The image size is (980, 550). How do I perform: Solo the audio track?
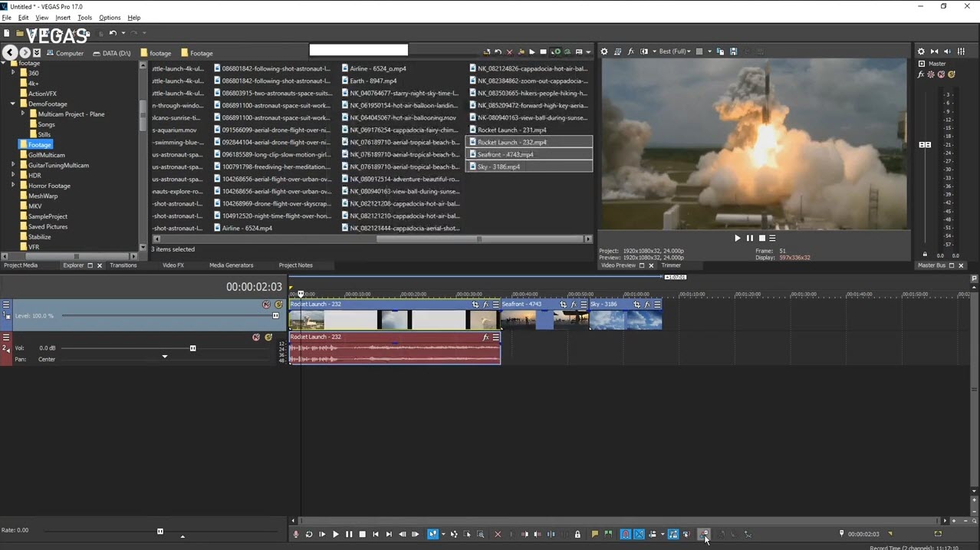pyautogui.click(x=269, y=337)
